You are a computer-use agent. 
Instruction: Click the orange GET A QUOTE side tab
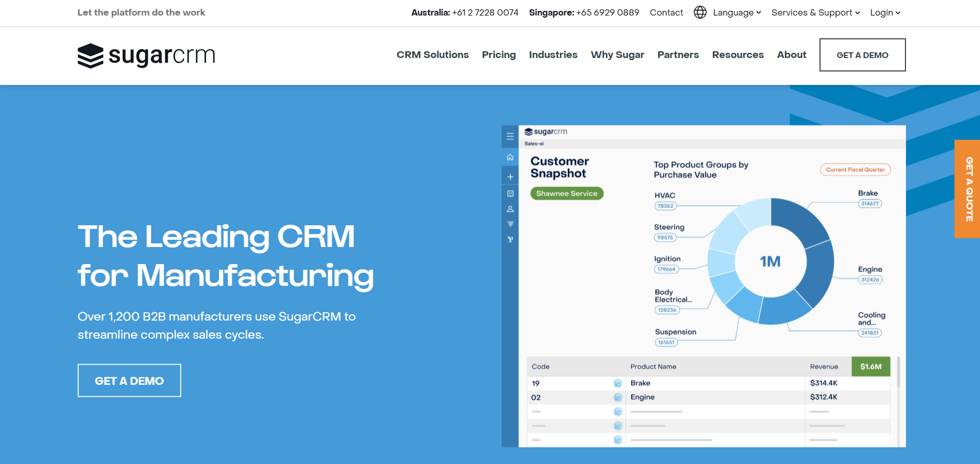click(x=967, y=189)
